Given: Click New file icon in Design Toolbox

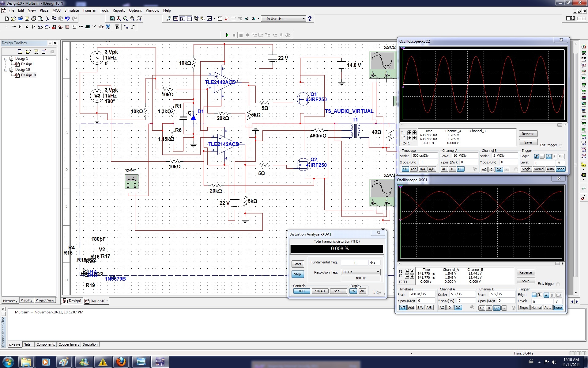Looking at the screenshot, I should pos(20,52).
